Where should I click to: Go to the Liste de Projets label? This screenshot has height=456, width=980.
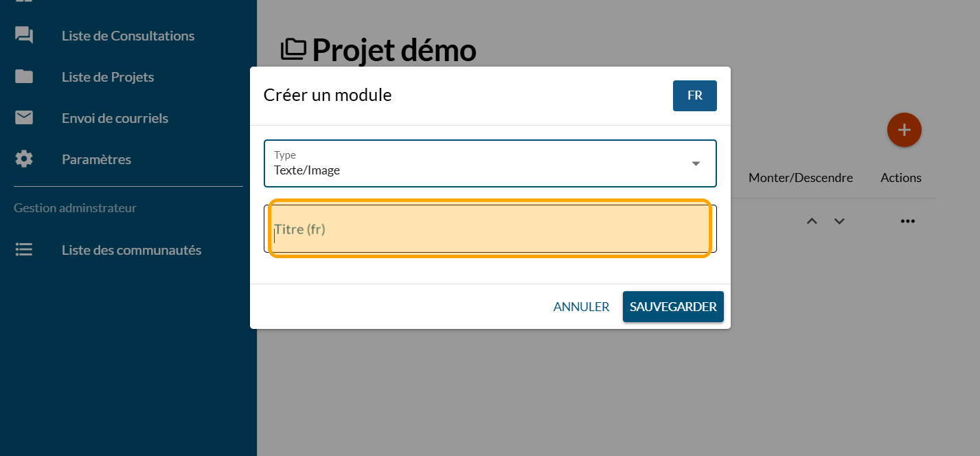pyautogui.click(x=108, y=77)
